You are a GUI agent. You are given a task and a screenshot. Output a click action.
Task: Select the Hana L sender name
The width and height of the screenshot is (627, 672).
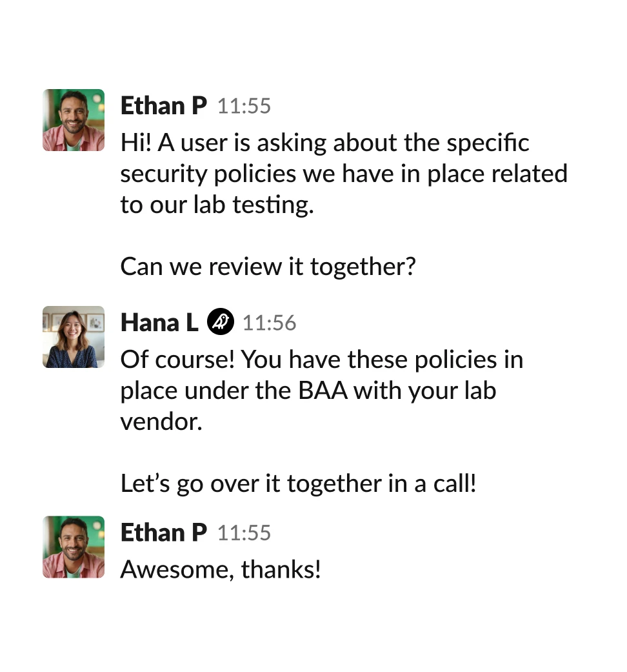pos(159,322)
